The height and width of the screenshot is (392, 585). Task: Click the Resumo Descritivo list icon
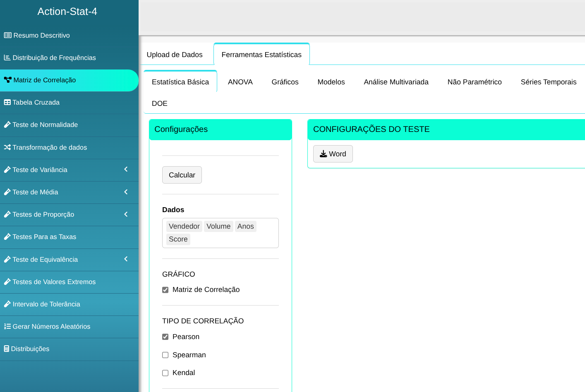tap(7, 36)
